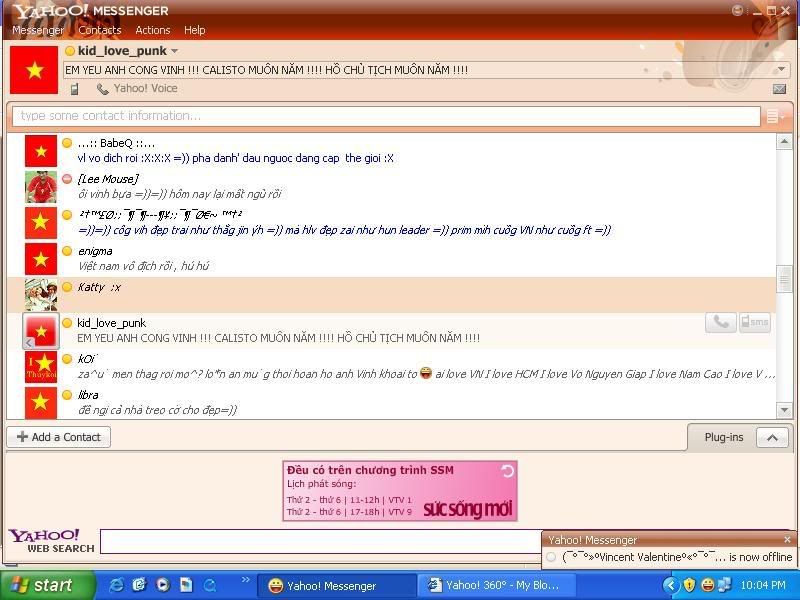Click the contact search input field

coord(385,116)
